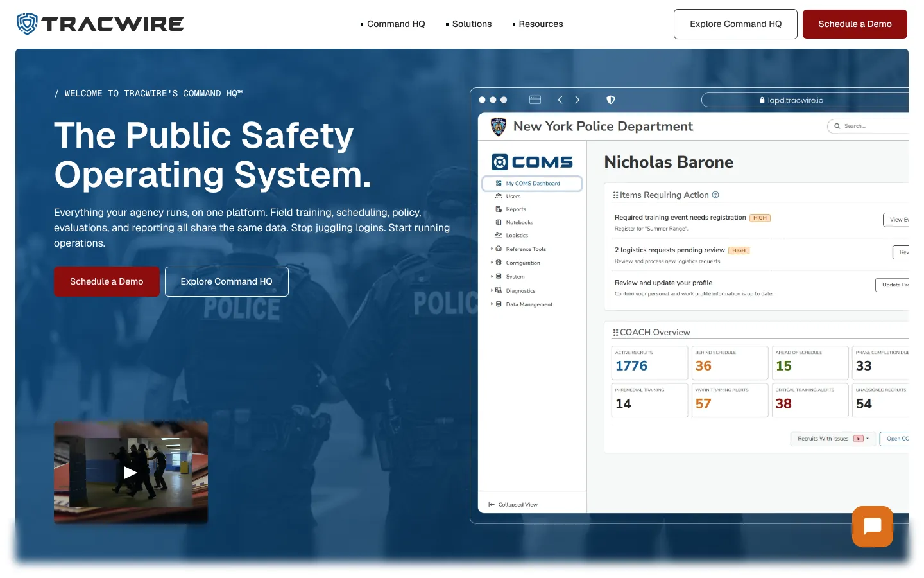This screenshot has width=924, height=578.
Task: Click the browser back arrow in the mockup
Action: coord(560,100)
